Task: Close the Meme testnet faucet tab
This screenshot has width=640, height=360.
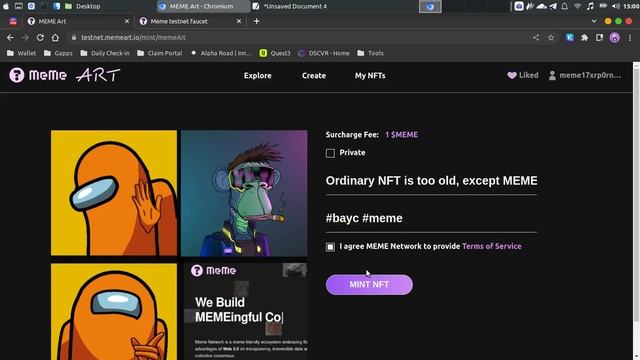Action: tap(239, 21)
